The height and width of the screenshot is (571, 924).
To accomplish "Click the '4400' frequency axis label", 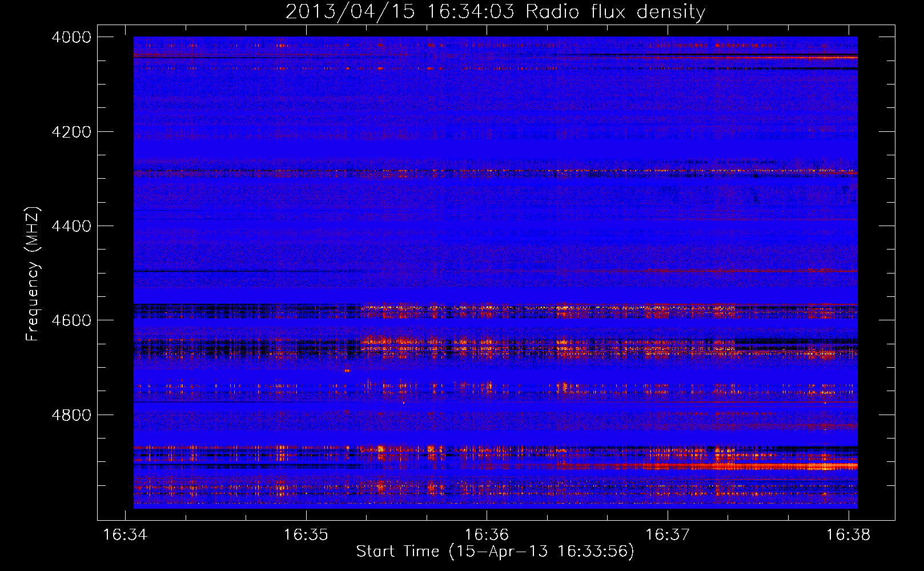I will click(x=71, y=226).
